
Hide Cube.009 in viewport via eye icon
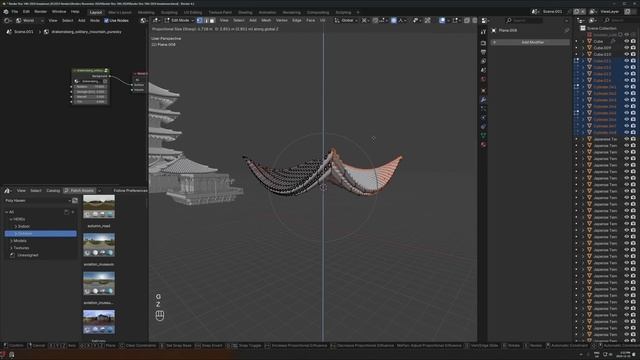click(627, 48)
